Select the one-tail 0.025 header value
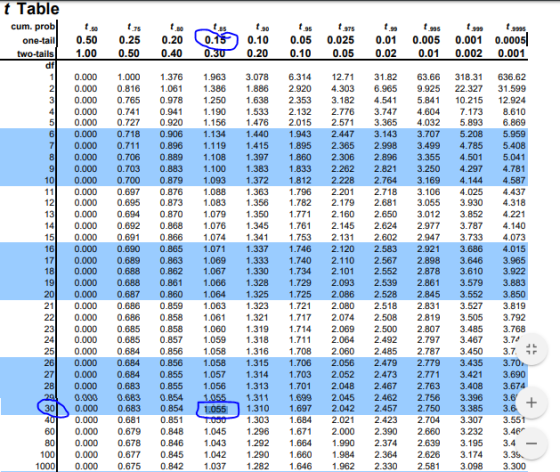Viewport: 560px width, 472px height. click(340, 40)
